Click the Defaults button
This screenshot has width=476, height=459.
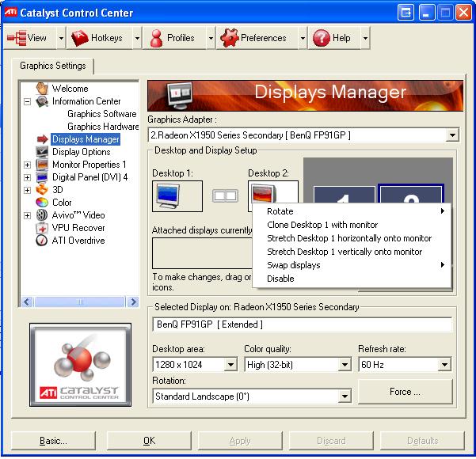click(x=422, y=441)
